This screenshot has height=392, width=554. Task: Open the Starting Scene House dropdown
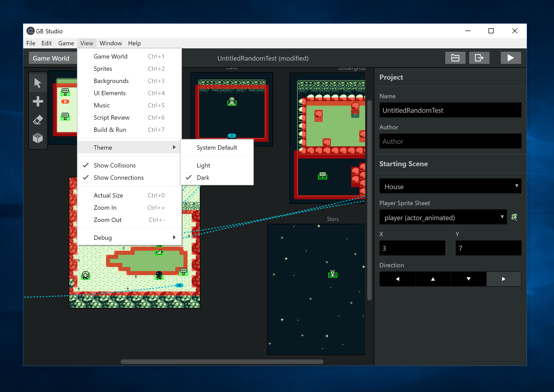pyautogui.click(x=450, y=186)
